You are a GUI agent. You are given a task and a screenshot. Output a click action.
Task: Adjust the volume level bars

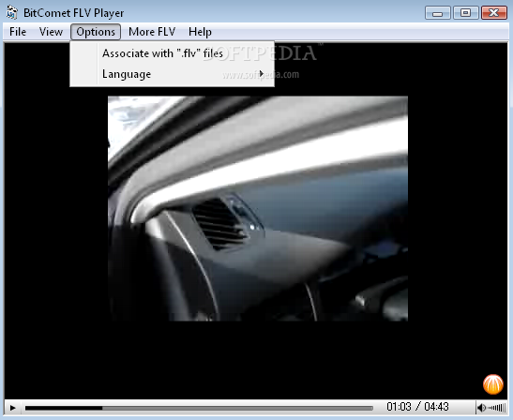(497, 408)
